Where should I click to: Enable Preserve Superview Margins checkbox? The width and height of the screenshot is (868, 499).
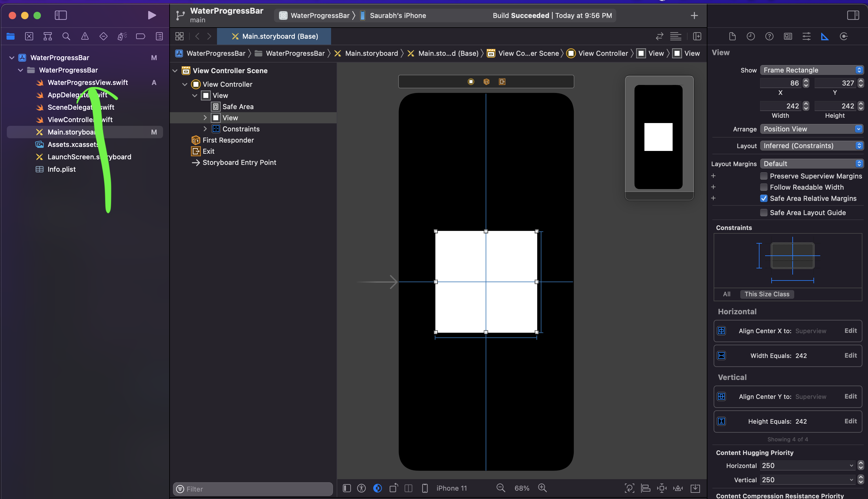(764, 176)
